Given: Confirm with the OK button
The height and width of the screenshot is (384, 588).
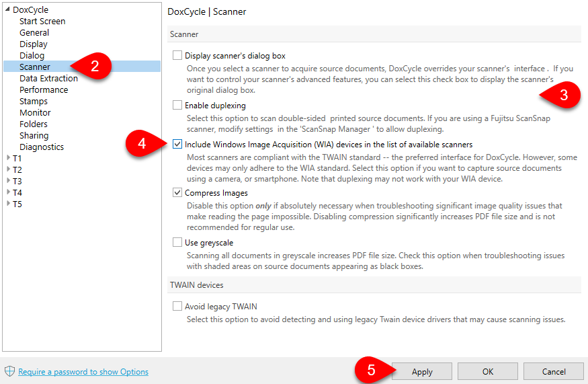Looking at the screenshot, I should pos(488,371).
